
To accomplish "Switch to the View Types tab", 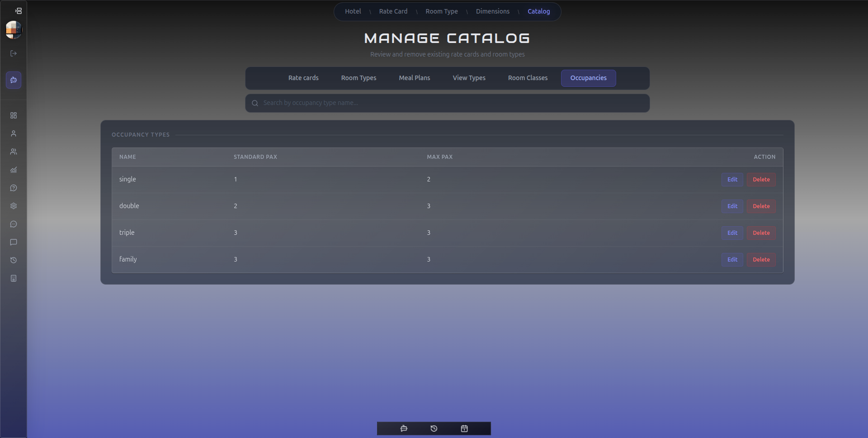I will coord(469,78).
